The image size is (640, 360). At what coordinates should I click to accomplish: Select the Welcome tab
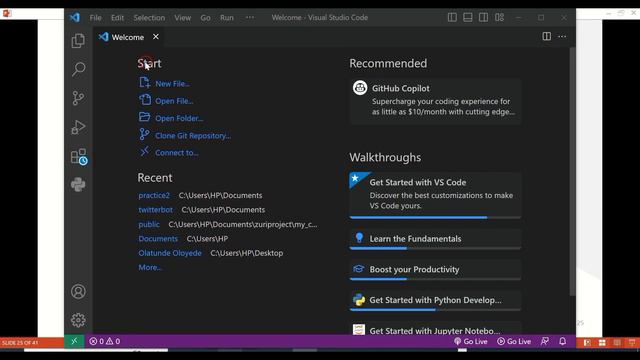[x=128, y=37]
